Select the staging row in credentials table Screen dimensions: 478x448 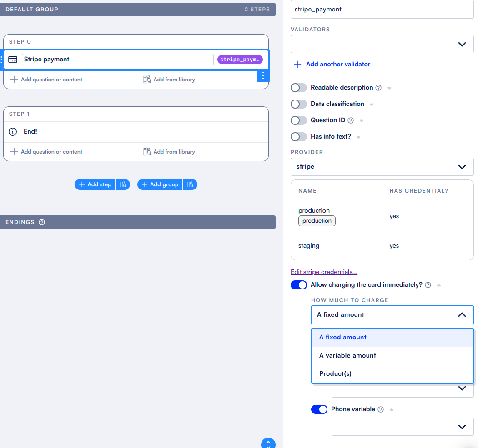(x=382, y=246)
